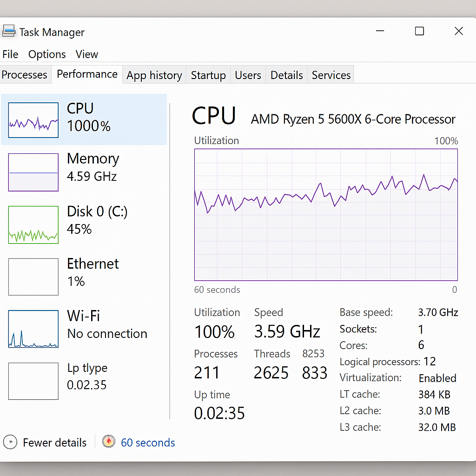
Task: Switch to the Processes tab
Action: (25, 74)
